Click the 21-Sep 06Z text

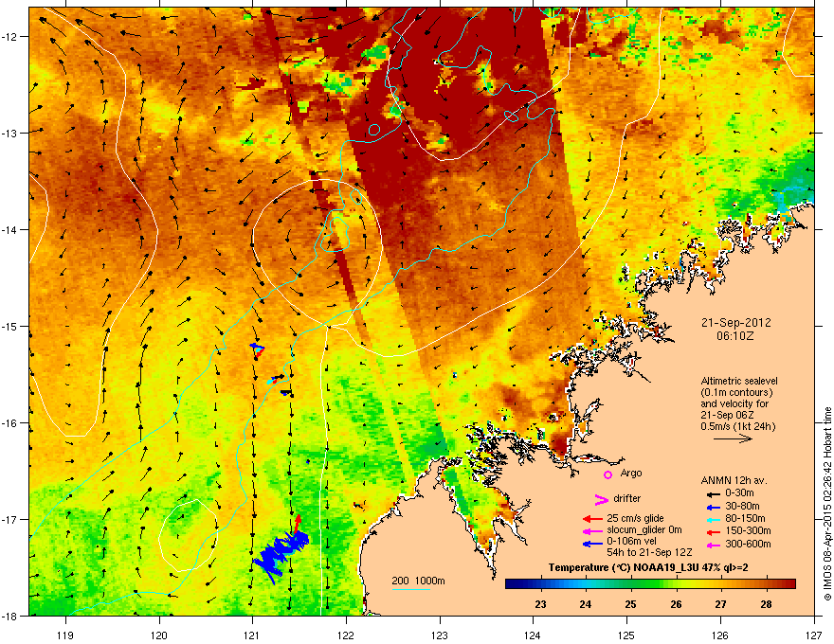point(727,415)
